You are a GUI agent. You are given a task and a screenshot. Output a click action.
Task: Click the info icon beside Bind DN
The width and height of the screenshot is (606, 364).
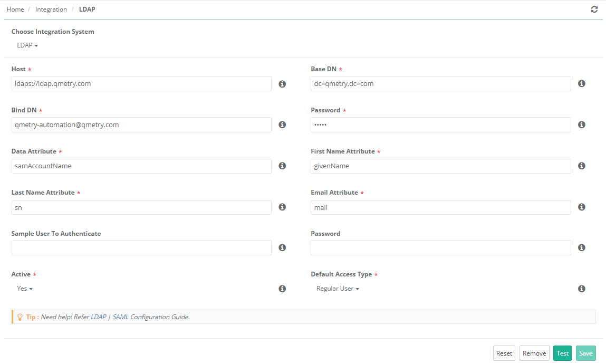(282, 125)
